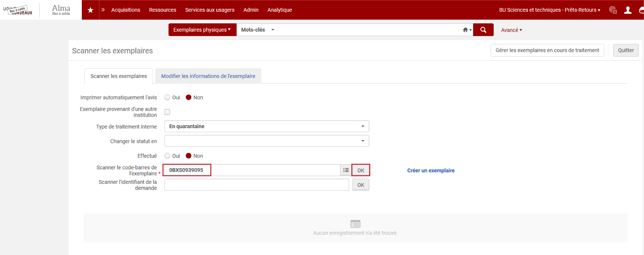Expand the main menu double-chevron icon
Image resolution: width=644 pixels, height=255 pixels.
coord(103,10)
